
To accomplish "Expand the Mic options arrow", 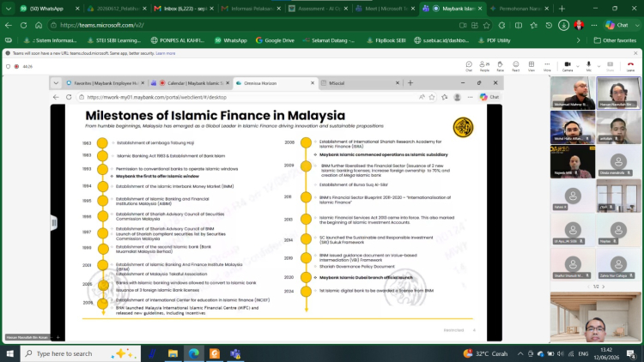I will (598, 66).
